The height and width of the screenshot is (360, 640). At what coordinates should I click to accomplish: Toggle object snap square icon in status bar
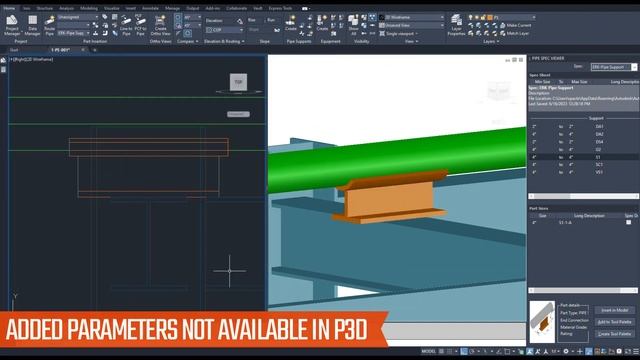[x=507, y=351]
